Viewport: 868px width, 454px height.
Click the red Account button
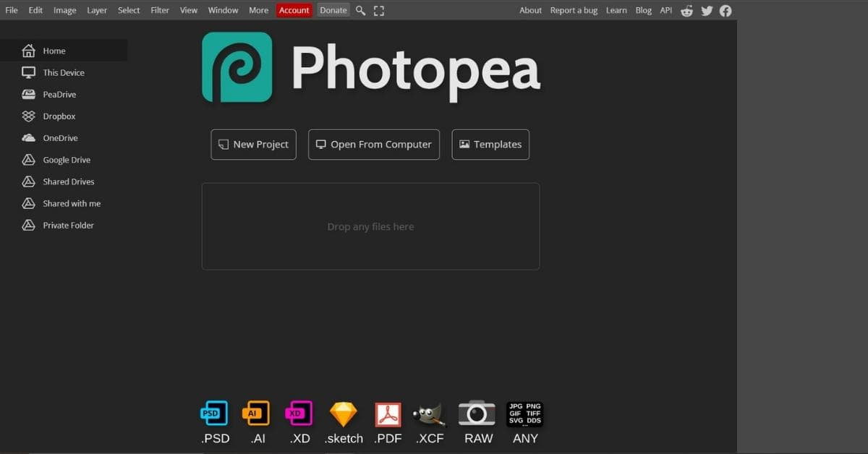tap(294, 10)
